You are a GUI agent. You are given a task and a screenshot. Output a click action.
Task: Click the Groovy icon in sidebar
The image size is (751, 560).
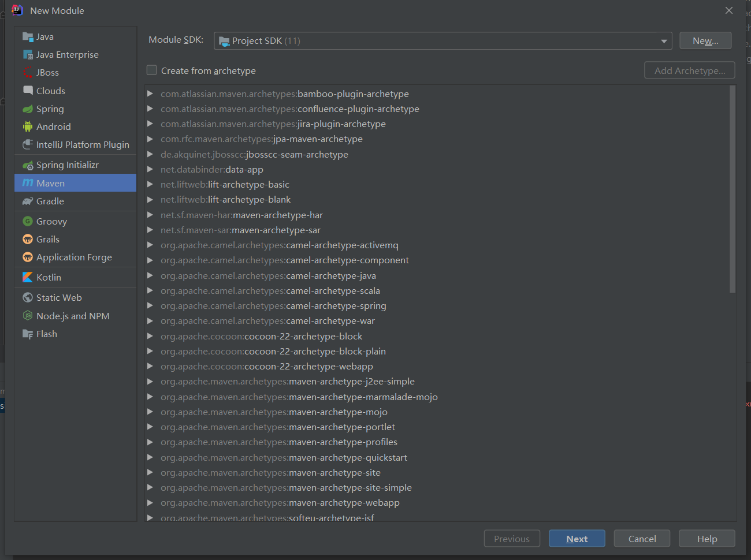tap(28, 222)
